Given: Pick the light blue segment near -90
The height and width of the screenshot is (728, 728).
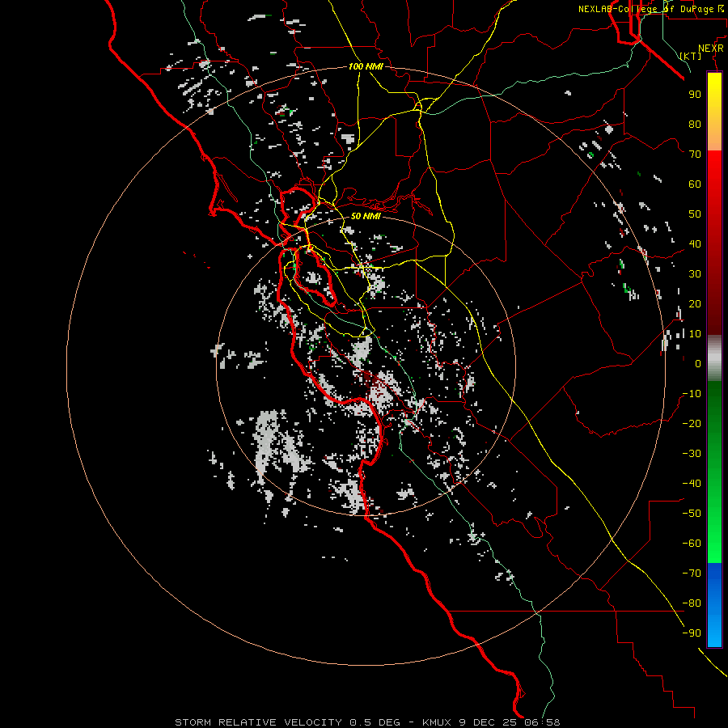Looking at the screenshot, I should point(714,633).
